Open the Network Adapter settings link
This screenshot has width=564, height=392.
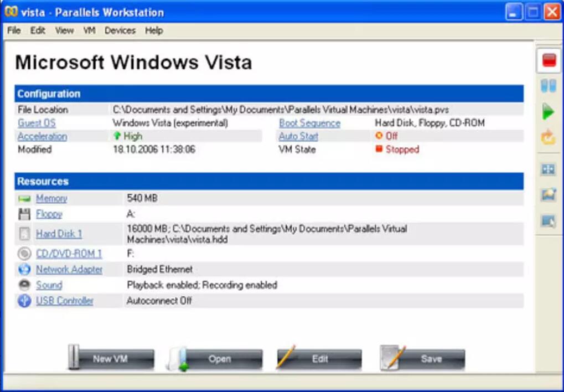69,270
